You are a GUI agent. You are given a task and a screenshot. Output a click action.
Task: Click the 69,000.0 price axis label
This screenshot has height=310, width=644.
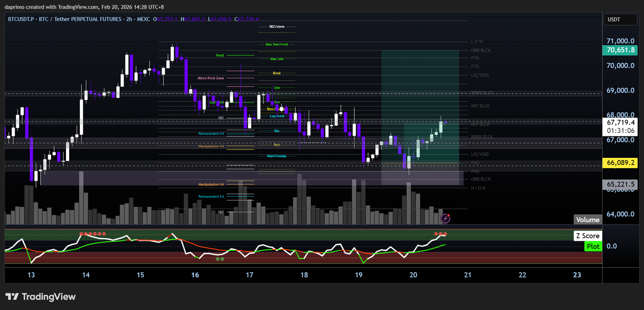[x=621, y=90]
